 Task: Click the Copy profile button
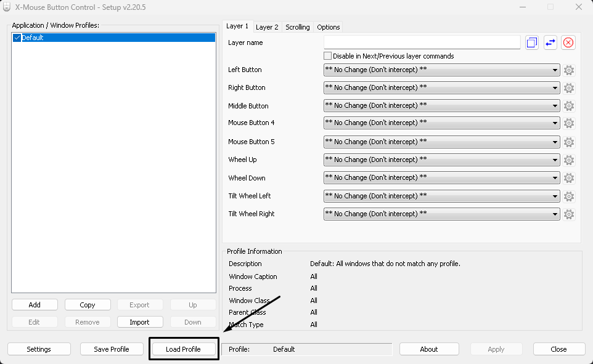click(x=88, y=305)
